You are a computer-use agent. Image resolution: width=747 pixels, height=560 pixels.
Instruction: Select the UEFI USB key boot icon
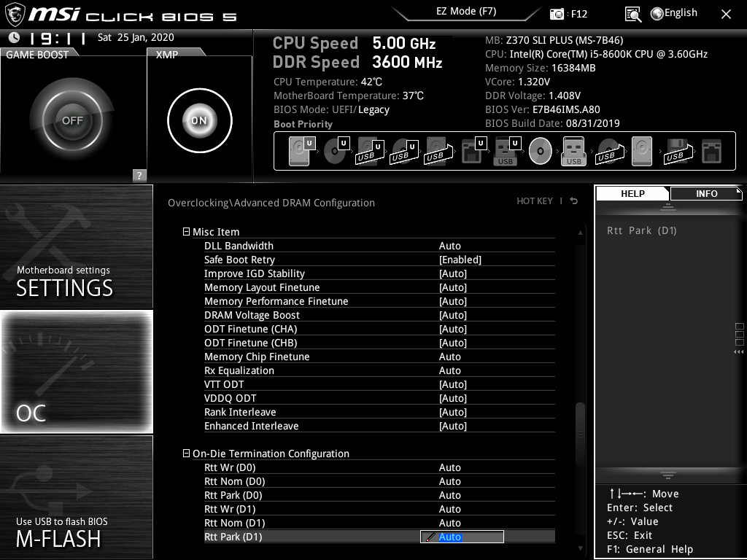click(508, 152)
